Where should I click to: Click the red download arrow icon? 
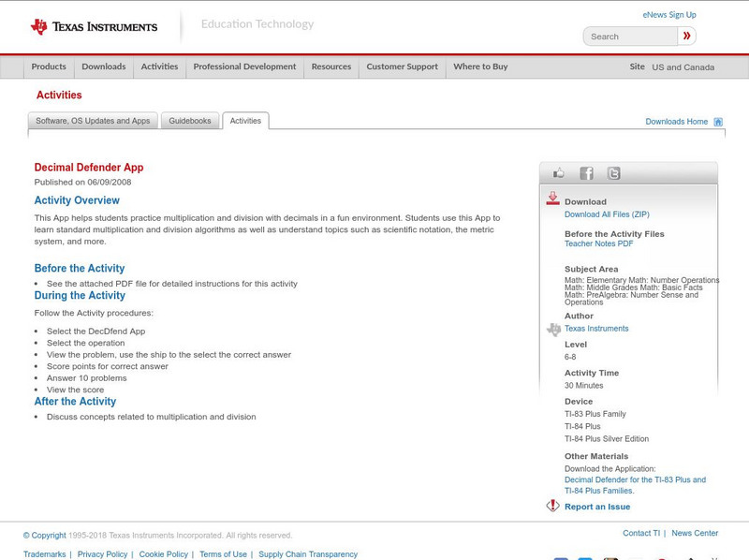552,199
